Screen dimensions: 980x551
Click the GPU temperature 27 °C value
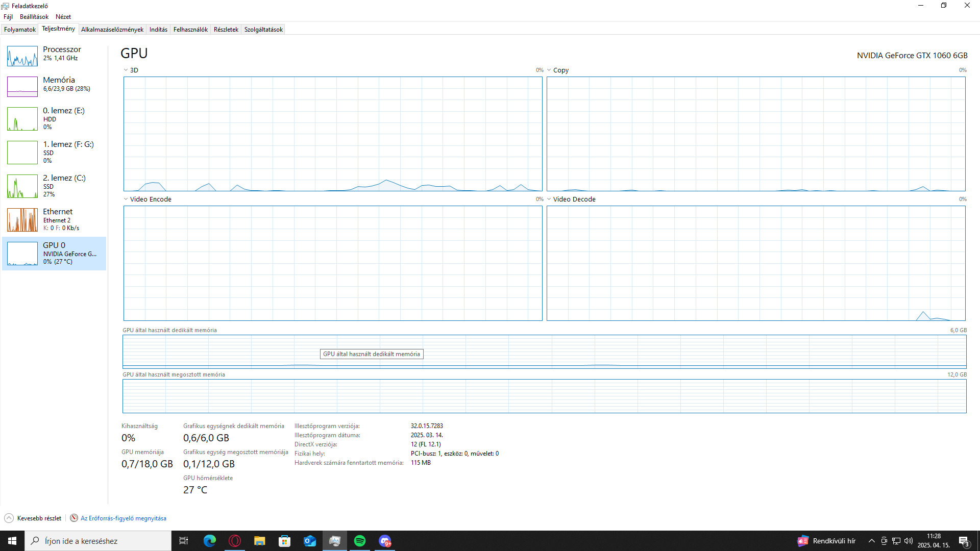pos(195,490)
